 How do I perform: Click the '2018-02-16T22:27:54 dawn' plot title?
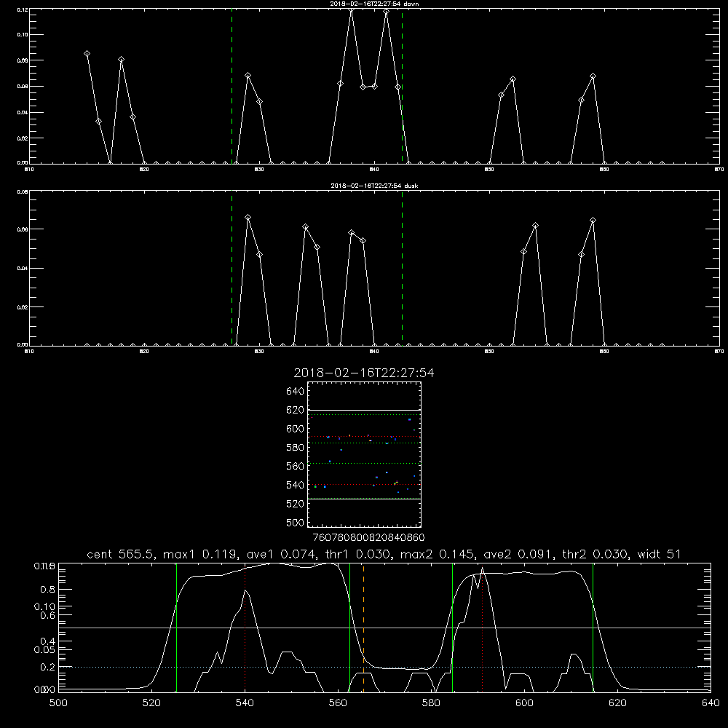(x=374, y=4)
